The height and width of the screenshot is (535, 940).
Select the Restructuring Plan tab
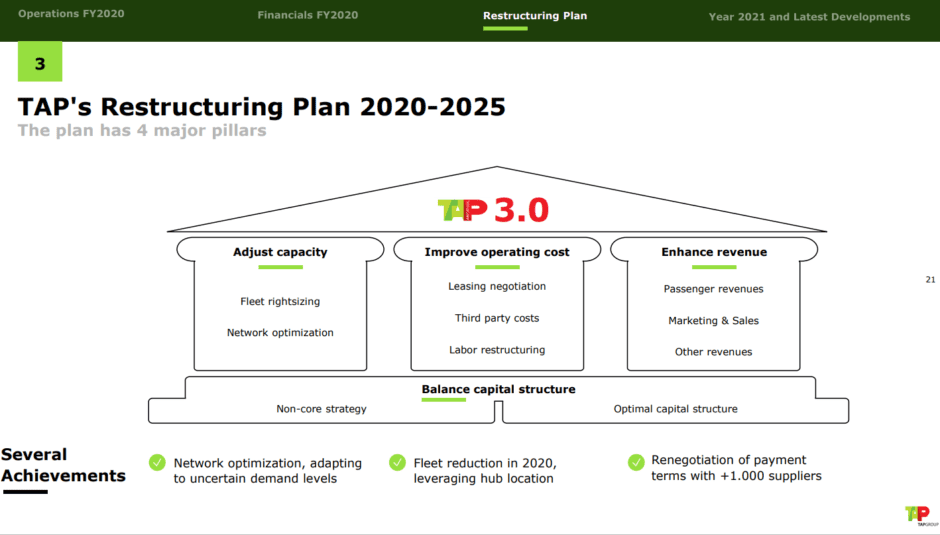(535, 16)
